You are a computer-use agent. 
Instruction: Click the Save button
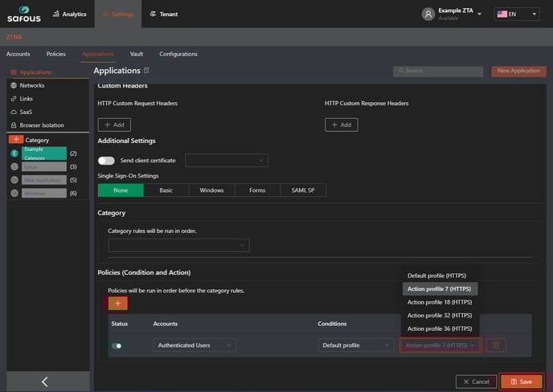pos(521,382)
